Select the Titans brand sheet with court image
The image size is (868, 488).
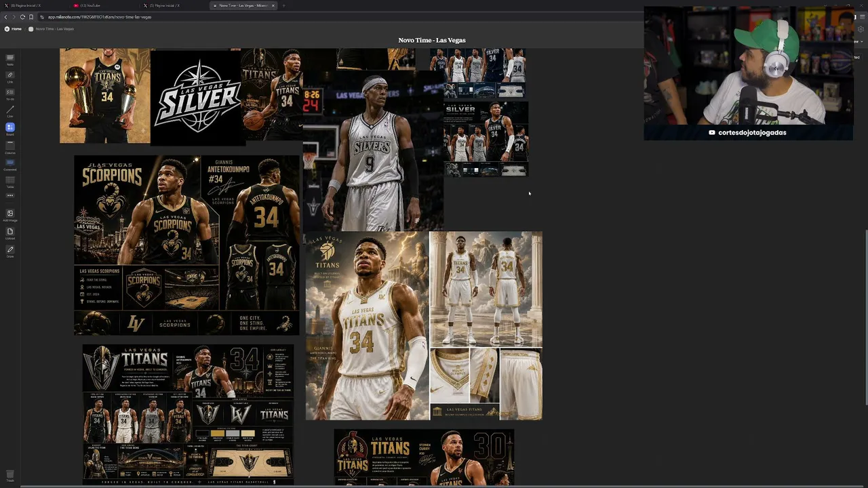point(189,415)
